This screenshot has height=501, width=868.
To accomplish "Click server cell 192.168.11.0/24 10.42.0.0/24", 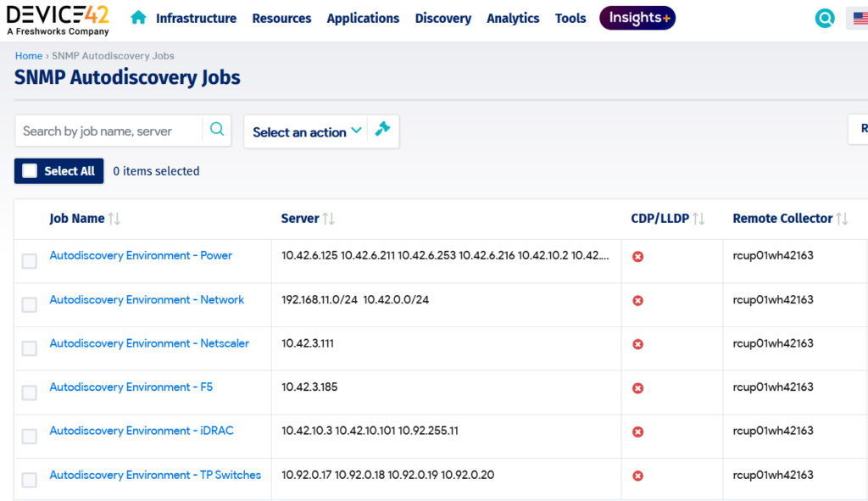I will pos(355,299).
